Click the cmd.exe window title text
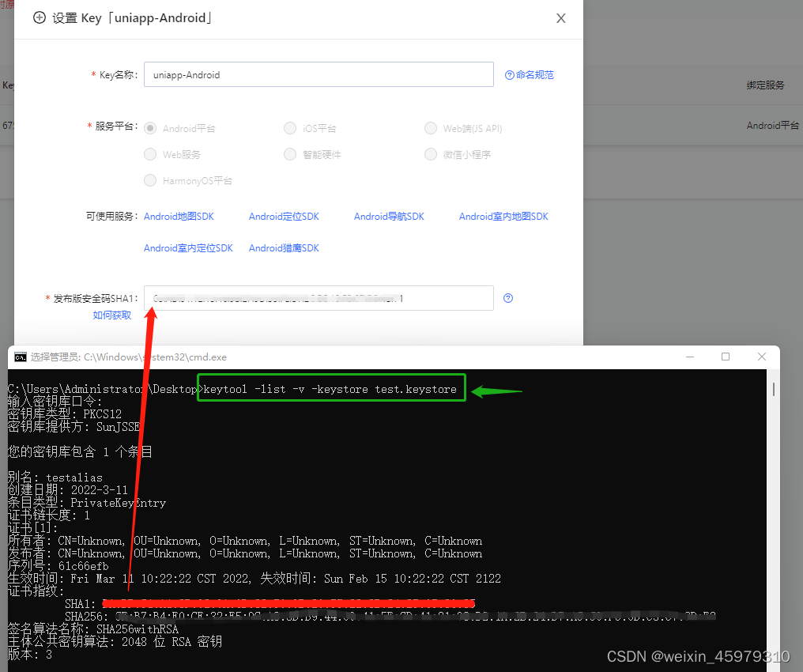This screenshot has width=803, height=672. 129,357
